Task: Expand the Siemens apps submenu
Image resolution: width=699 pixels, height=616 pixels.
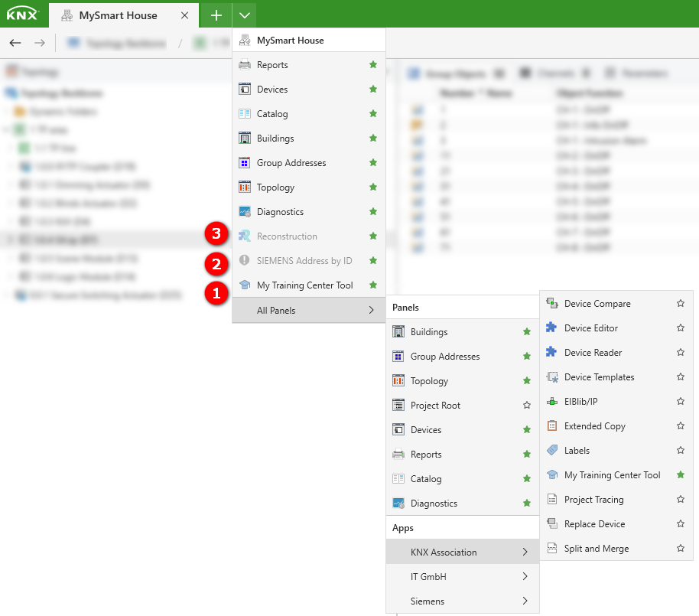Action: tap(462, 601)
